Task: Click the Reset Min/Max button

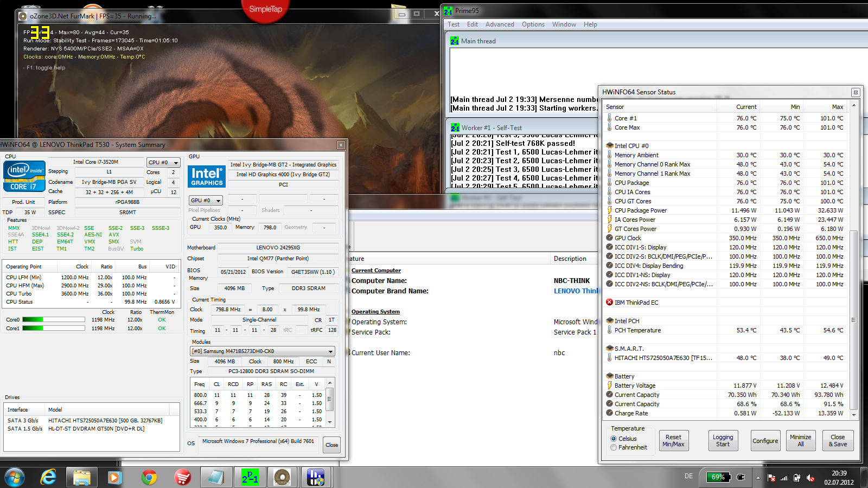Action: (x=674, y=441)
